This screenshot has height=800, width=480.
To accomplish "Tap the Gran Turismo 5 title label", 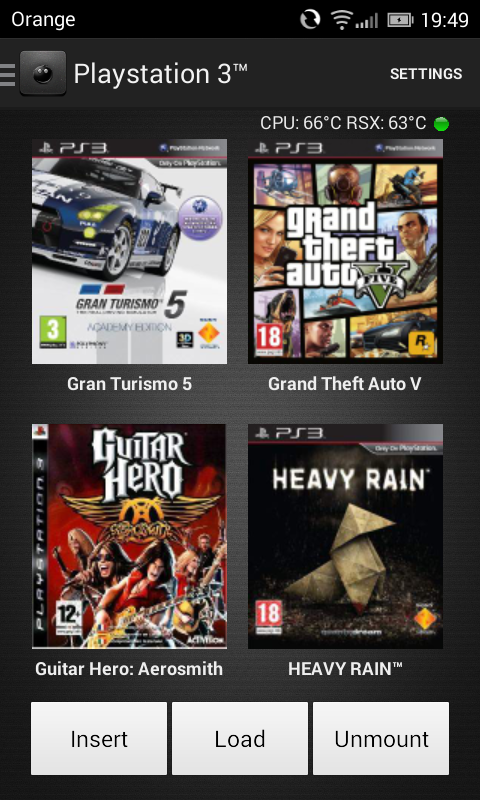I will 130,384.
